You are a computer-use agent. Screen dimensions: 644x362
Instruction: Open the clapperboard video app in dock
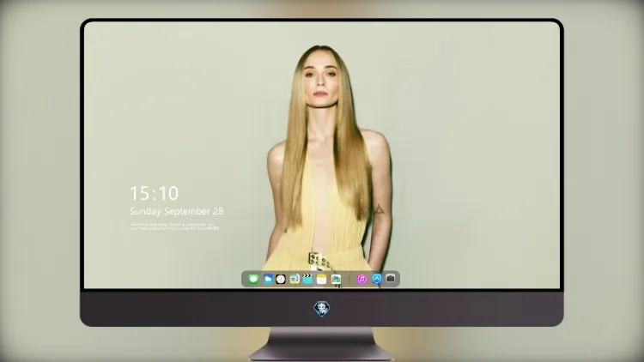[307, 279]
